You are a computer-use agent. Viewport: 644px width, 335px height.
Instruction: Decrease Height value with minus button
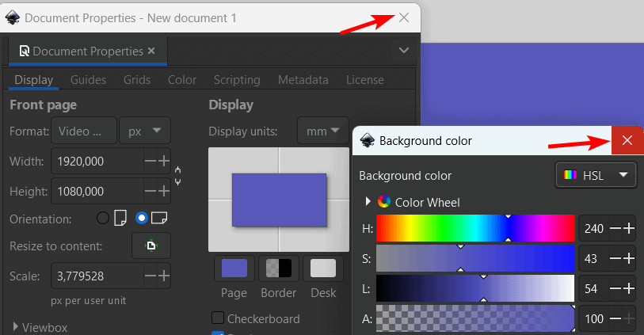click(151, 191)
